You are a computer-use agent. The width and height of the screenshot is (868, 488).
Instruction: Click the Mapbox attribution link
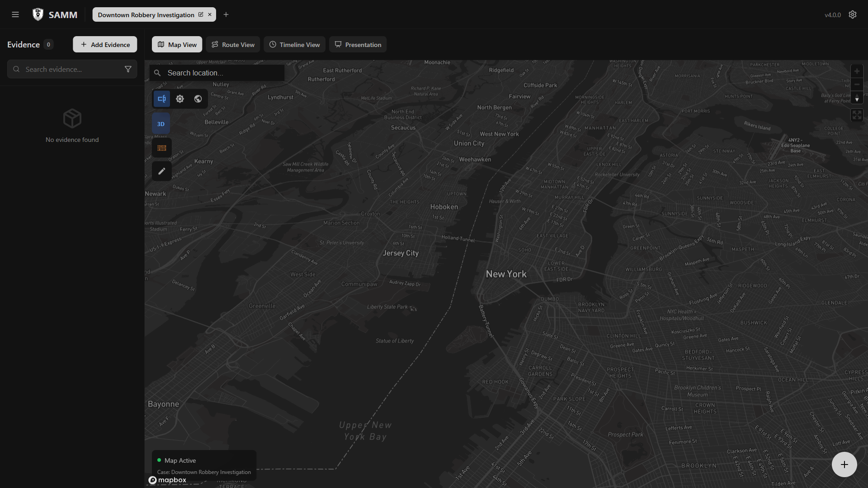point(167,480)
